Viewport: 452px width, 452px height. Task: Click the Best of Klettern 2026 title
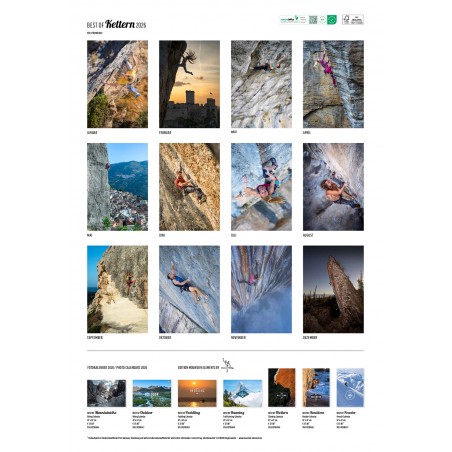[116, 24]
